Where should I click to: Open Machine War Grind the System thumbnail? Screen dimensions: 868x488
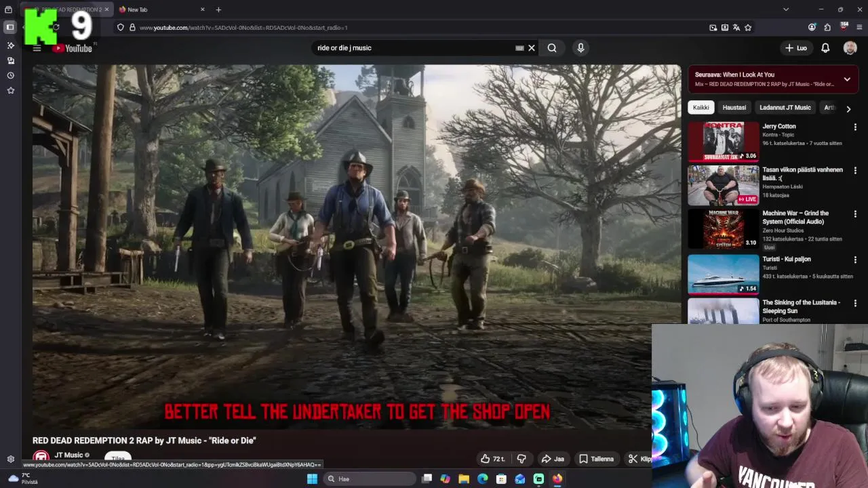[724, 229]
